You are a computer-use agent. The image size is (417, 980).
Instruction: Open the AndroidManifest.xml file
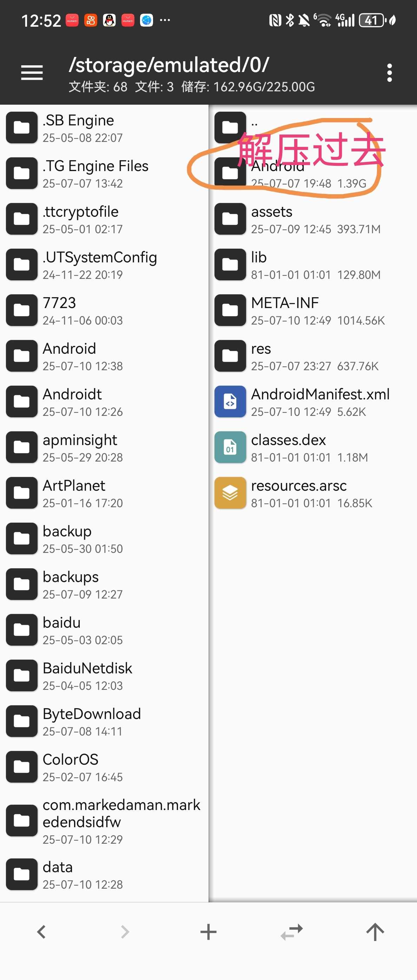click(x=312, y=401)
